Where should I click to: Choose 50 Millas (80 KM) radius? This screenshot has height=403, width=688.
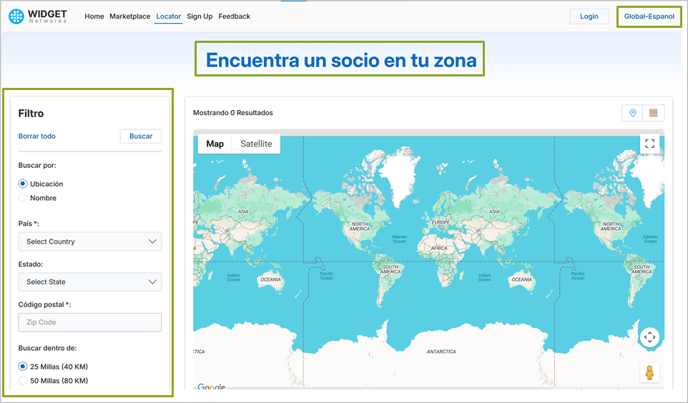point(23,381)
